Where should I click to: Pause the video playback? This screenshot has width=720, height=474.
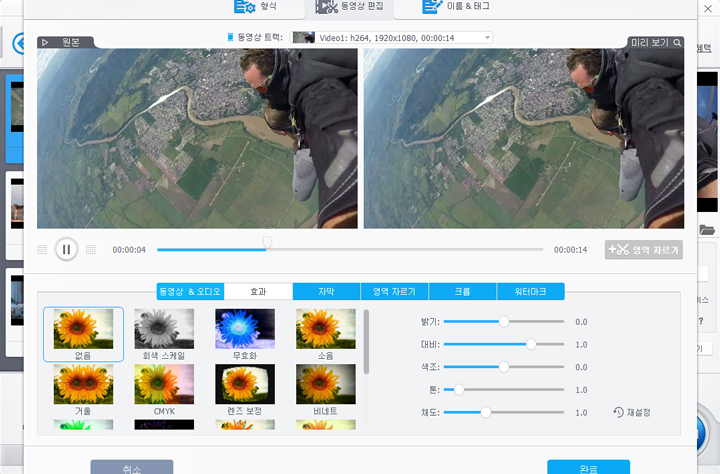pyautogui.click(x=67, y=249)
